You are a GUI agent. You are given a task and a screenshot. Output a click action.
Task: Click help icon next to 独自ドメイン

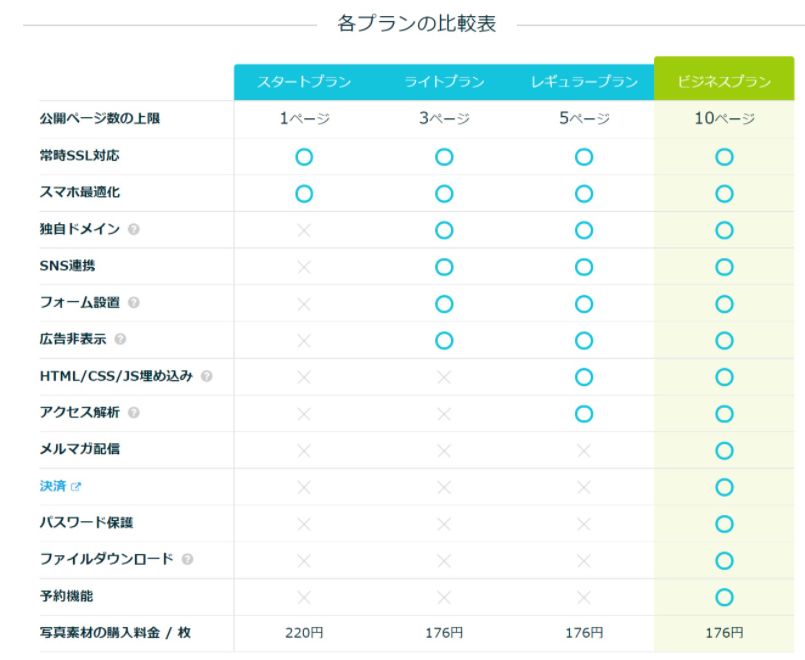click(134, 229)
